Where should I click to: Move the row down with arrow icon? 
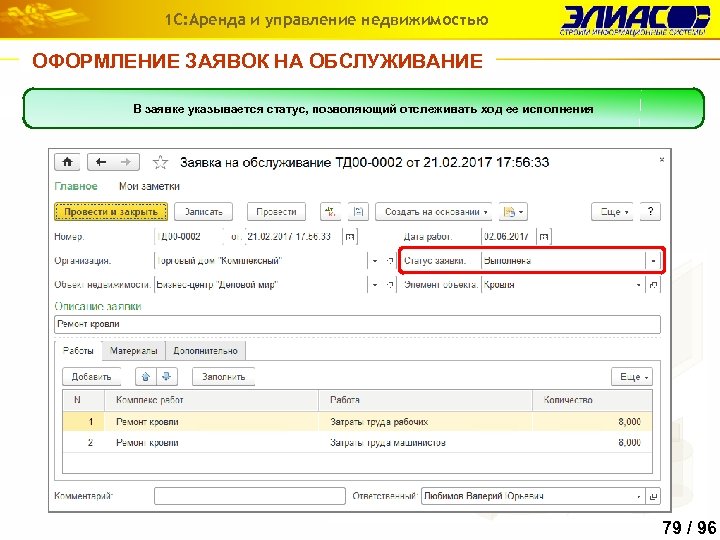(167, 377)
